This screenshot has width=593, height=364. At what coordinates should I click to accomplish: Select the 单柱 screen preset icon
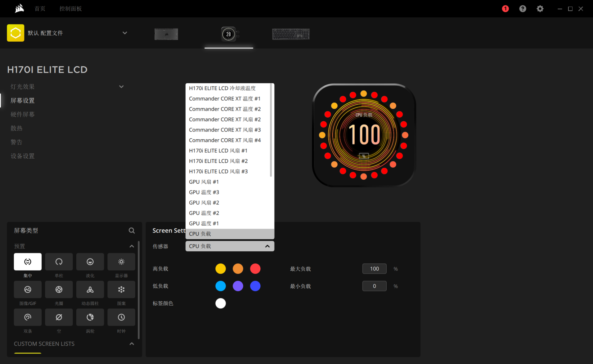coord(59,261)
